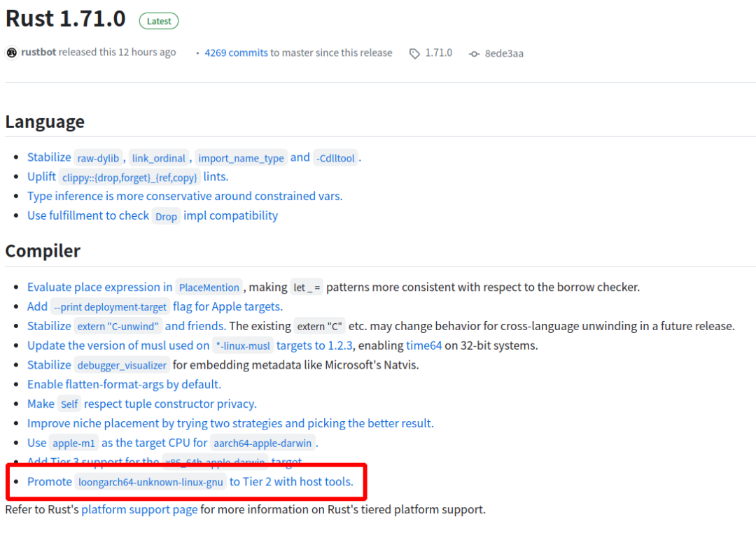Open the Evaluate place expression link
Screen dimensions: 756x533
pyautogui.click(x=99, y=287)
